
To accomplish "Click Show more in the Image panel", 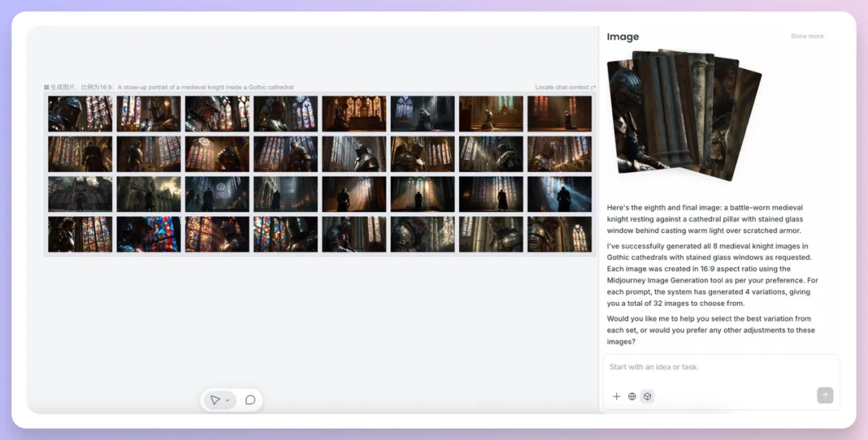I will point(807,36).
